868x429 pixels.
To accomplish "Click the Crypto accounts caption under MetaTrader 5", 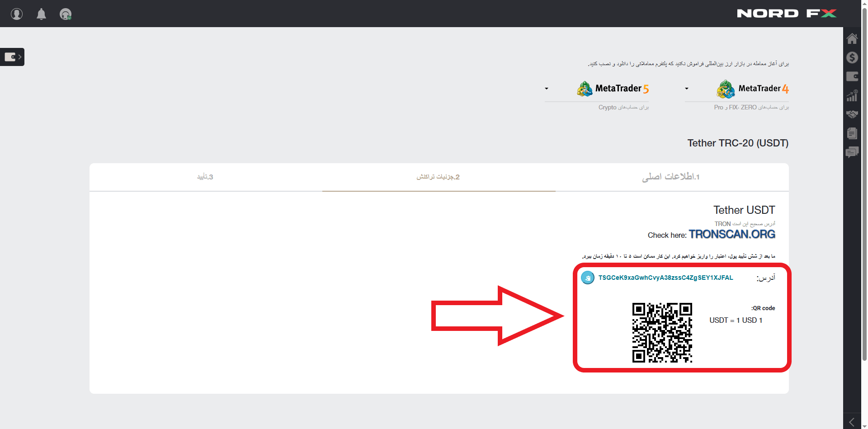I will pyautogui.click(x=623, y=108).
